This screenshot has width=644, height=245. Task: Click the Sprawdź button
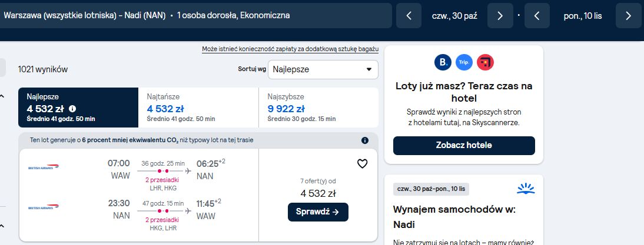click(318, 212)
